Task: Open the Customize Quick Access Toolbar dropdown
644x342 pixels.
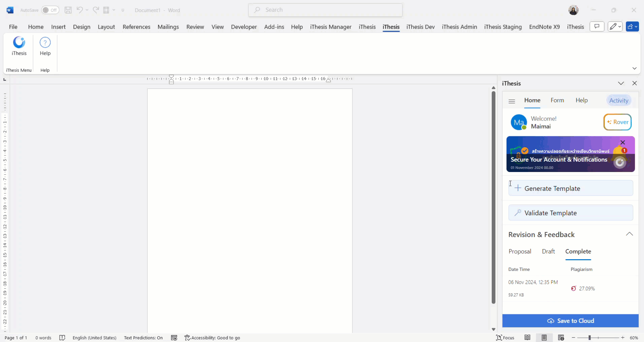Action: point(123,10)
